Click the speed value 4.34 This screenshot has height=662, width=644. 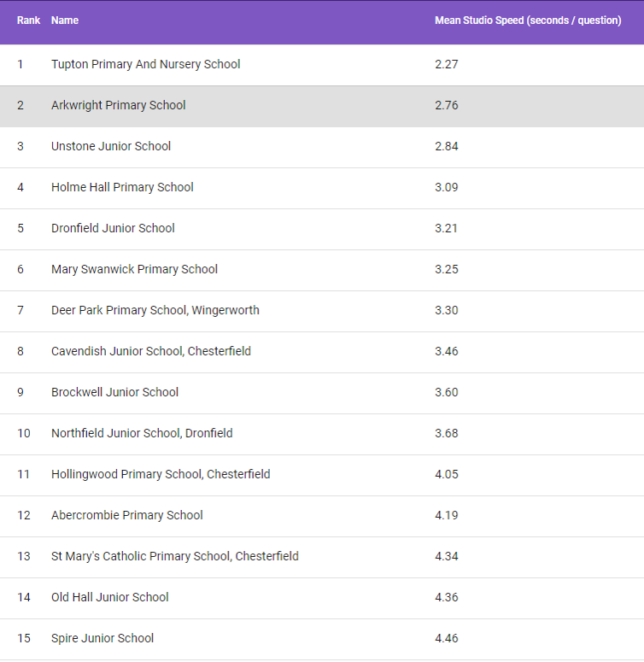coord(447,556)
